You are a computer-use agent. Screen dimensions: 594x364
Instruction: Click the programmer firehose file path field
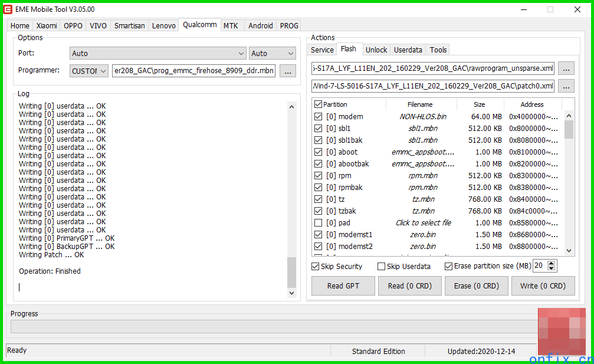pos(193,71)
